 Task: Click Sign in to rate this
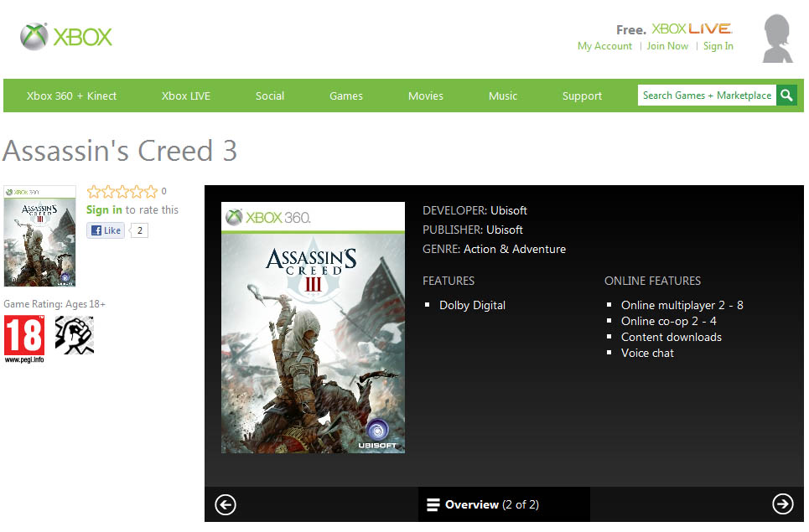(104, 210)
